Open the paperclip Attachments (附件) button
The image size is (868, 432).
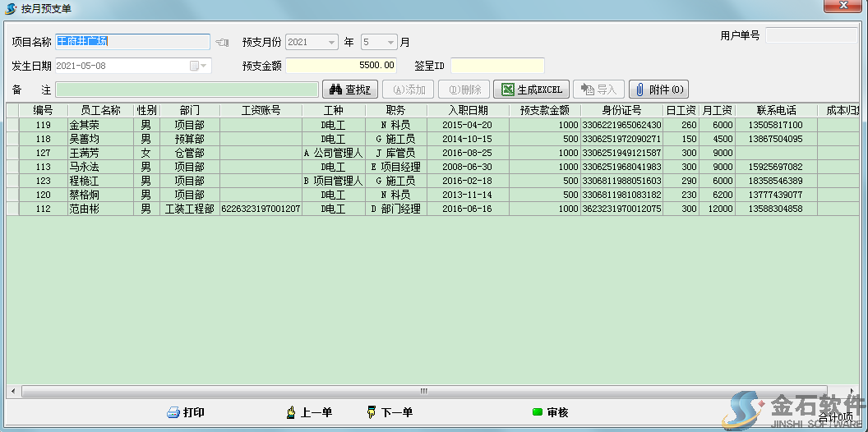(658, 90)
